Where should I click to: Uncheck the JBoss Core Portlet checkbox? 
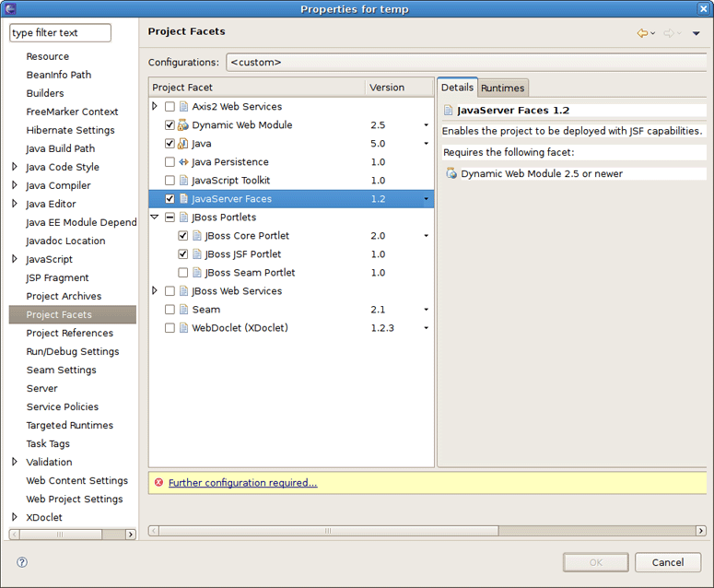coord(182,236)
